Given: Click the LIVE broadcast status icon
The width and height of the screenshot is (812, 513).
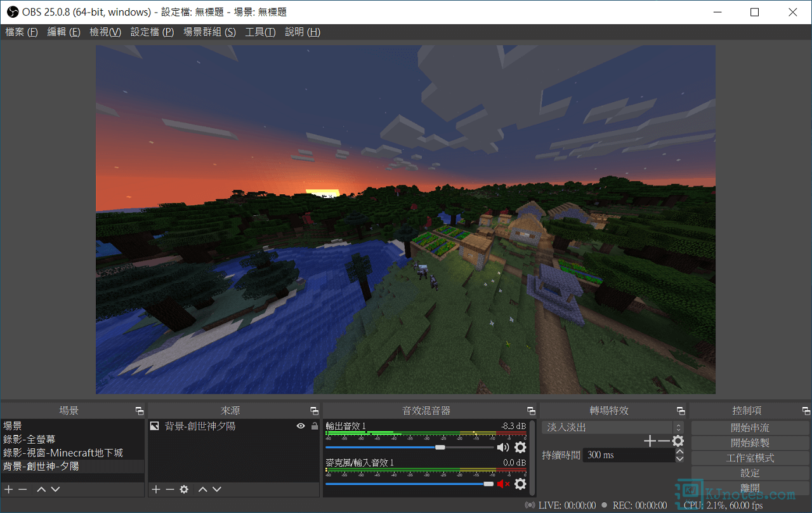Looking at the screenshot, I should pos(530,505).
